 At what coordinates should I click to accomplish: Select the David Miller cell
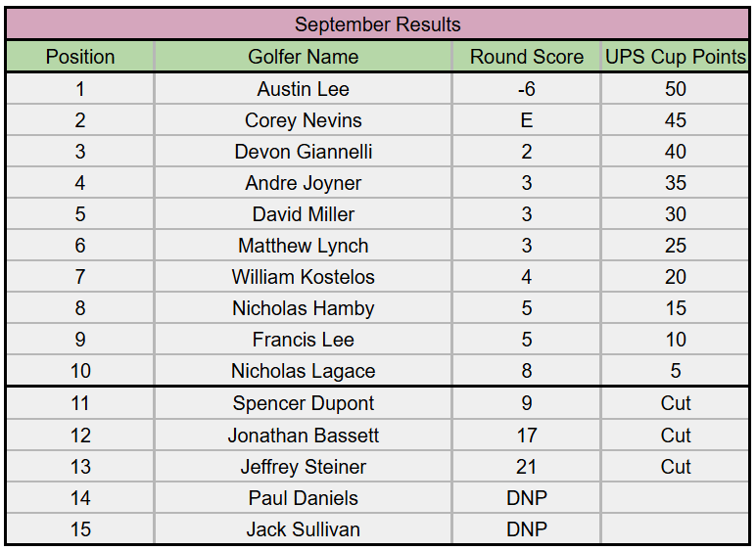click(x=303, y=214)
